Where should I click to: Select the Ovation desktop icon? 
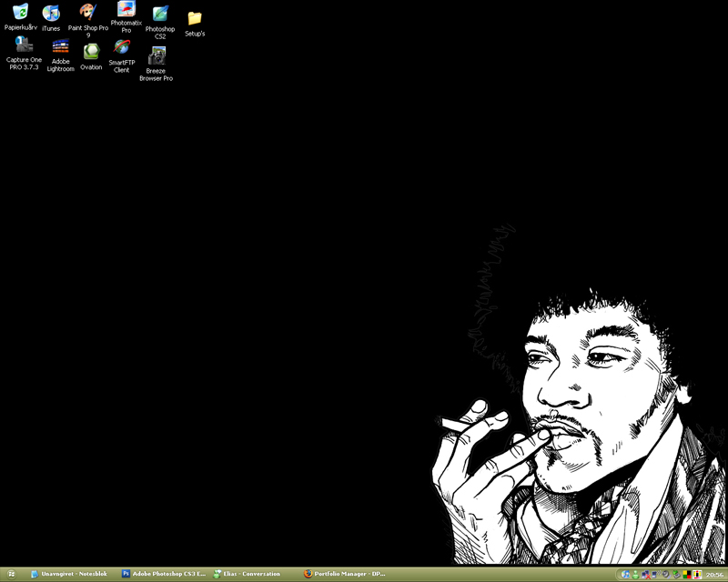pos(91,56)
